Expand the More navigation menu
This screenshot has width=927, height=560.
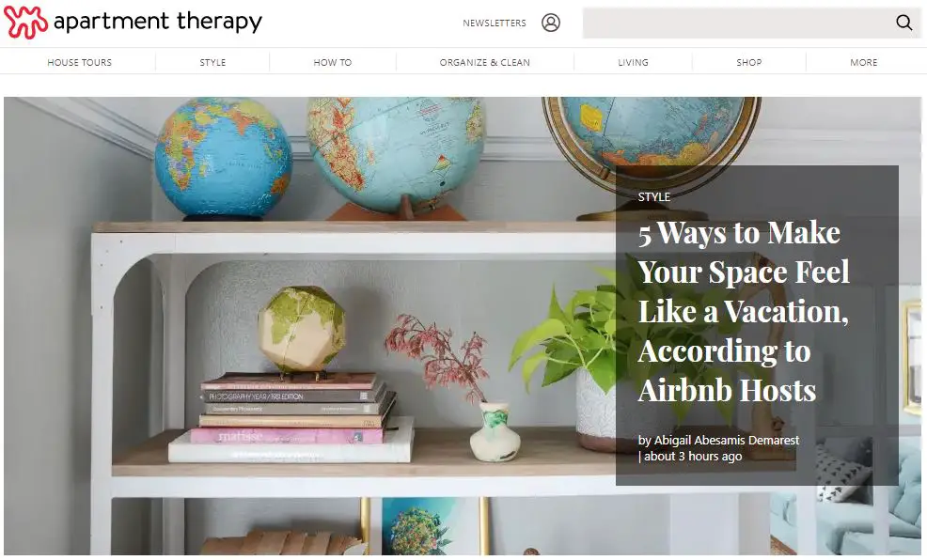coord(864,62)
